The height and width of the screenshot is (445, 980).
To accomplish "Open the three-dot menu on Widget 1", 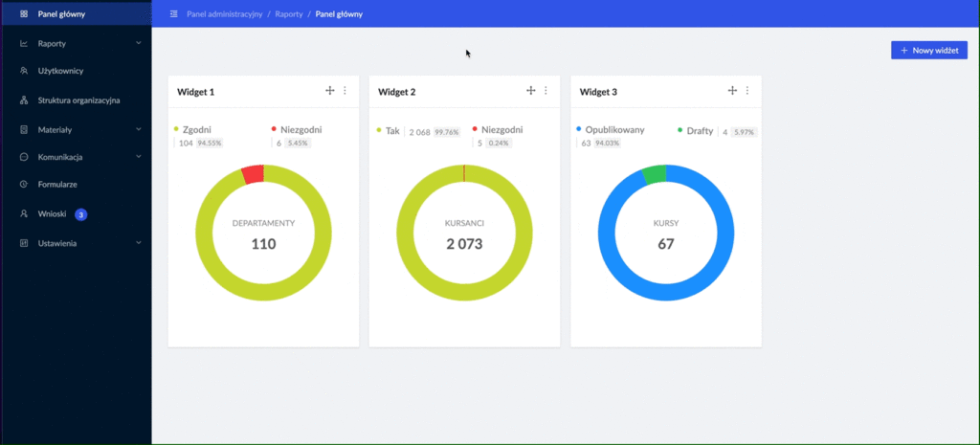I will coord(345,91).
